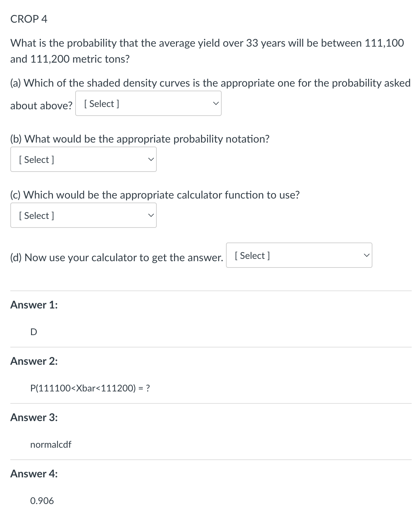Click the Answer 2 heading
420x527 pixels.
(x=34, y=361)
